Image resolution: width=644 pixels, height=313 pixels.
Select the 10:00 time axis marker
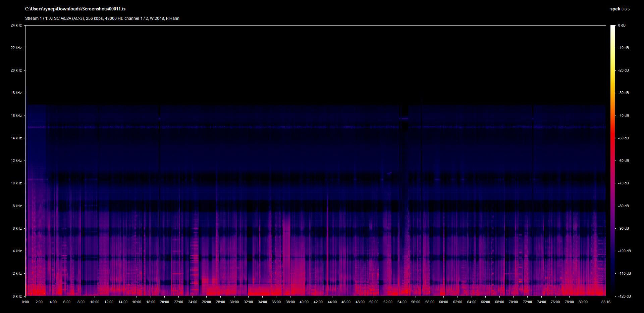click(x=95, y=302)
